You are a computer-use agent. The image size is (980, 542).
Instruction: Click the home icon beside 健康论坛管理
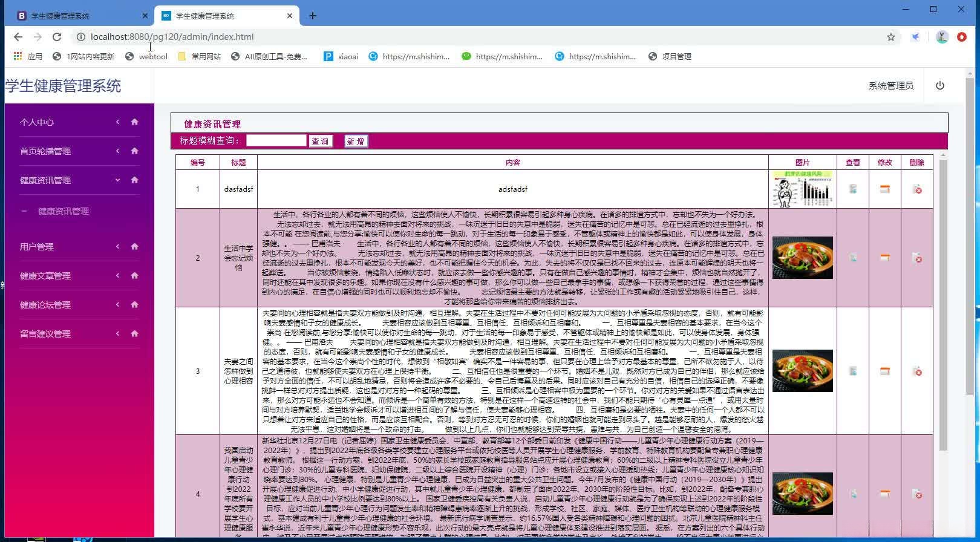click(x=134, y=304)
